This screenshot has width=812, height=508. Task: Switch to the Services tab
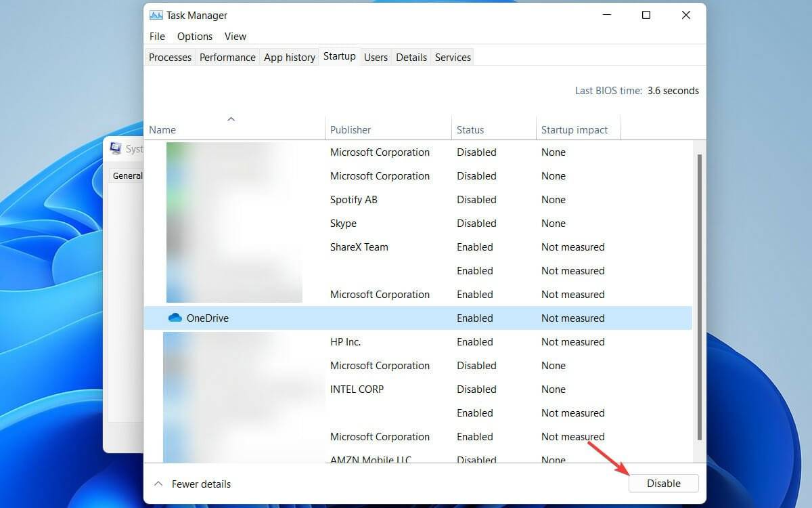click(x=452, y=57)
